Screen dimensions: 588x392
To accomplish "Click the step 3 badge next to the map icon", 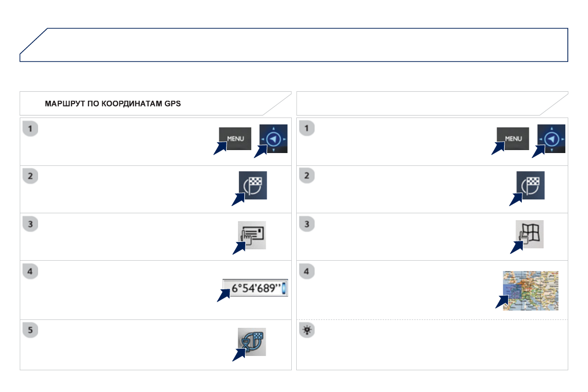I will [x=308, y=224].
